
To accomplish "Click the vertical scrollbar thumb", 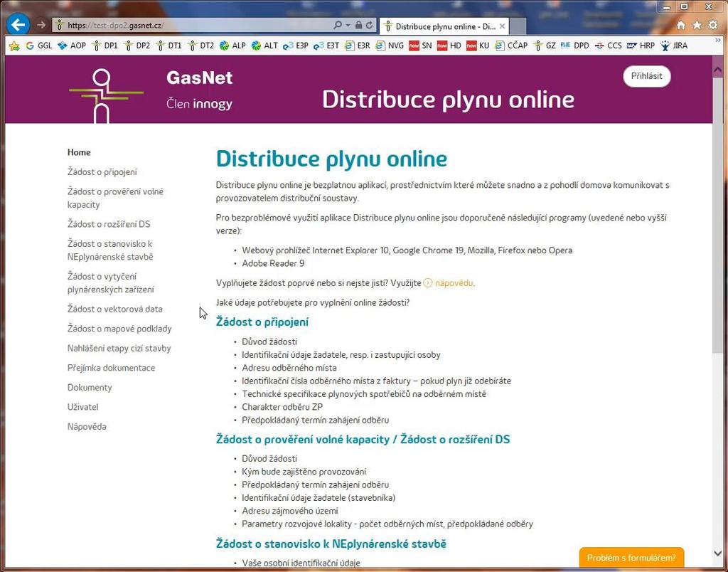I will (717, 213).
